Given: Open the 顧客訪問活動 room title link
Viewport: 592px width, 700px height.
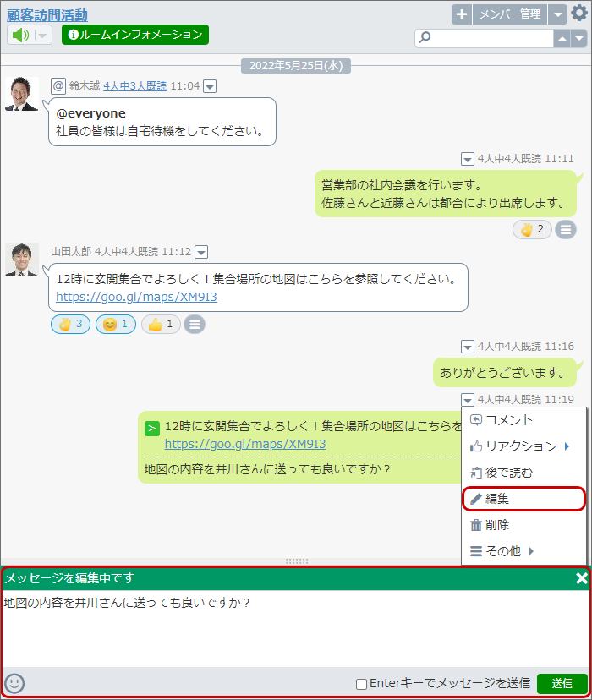Looking at the screenshot, I should click(x=47, y=15).
